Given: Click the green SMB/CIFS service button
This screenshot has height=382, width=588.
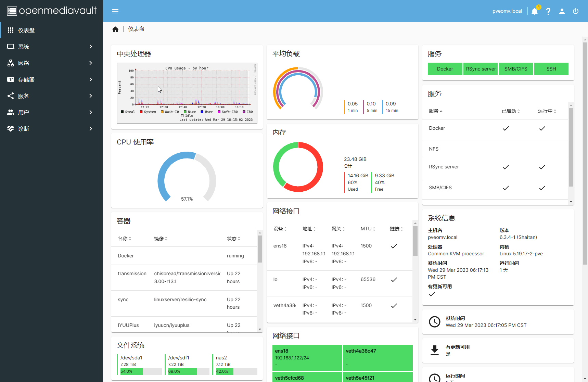Looking at the screenshot, I should coord(516,69).
